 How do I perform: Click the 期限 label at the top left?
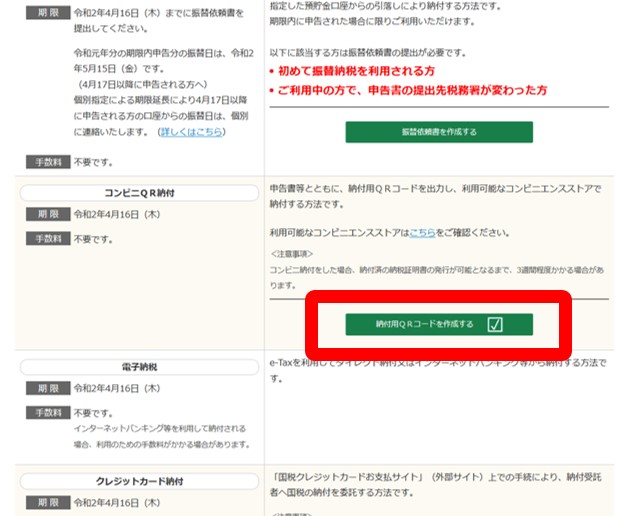click(x=48, y=13)
